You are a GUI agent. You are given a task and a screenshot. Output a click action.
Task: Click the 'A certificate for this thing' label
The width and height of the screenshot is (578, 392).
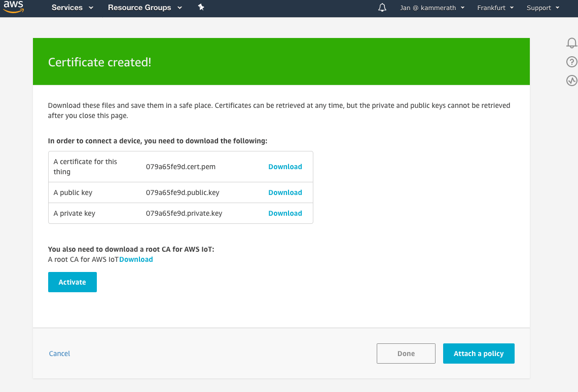click(x=85, y=167)
